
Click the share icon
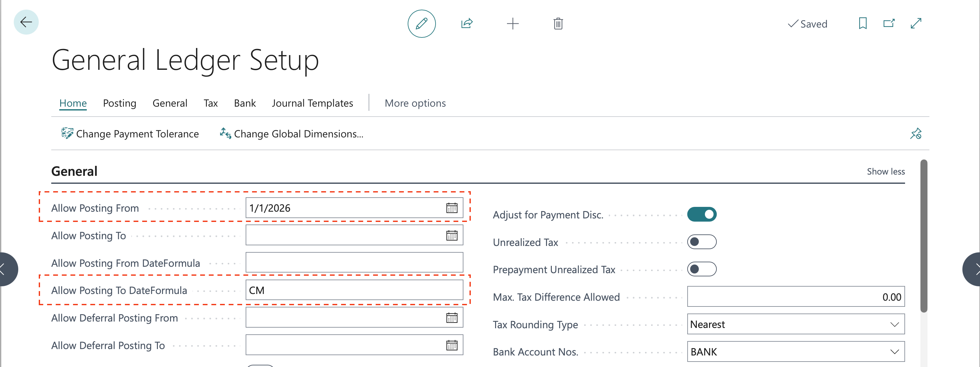[467, 24]
